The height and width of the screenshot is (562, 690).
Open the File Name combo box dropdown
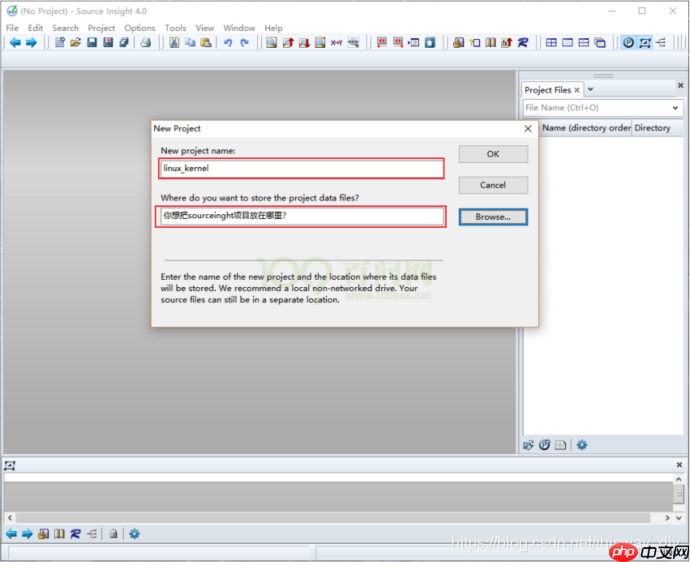[x=675, y=108]
